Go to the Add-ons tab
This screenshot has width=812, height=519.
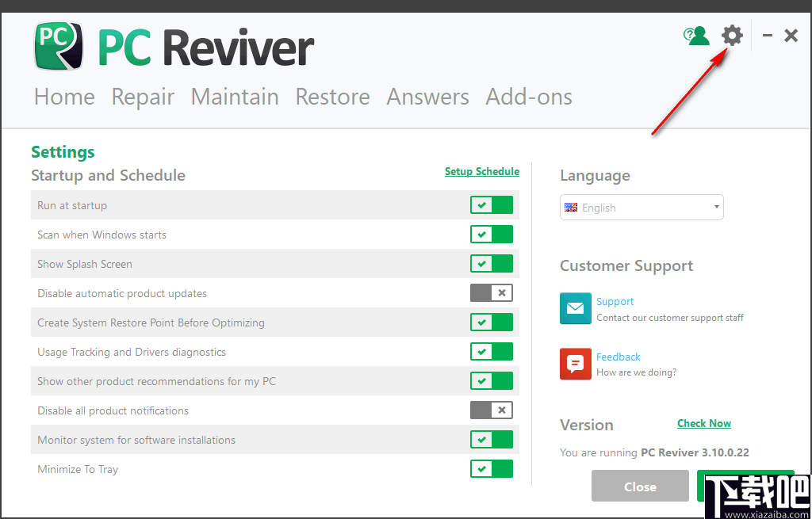(x=528, y=97)
